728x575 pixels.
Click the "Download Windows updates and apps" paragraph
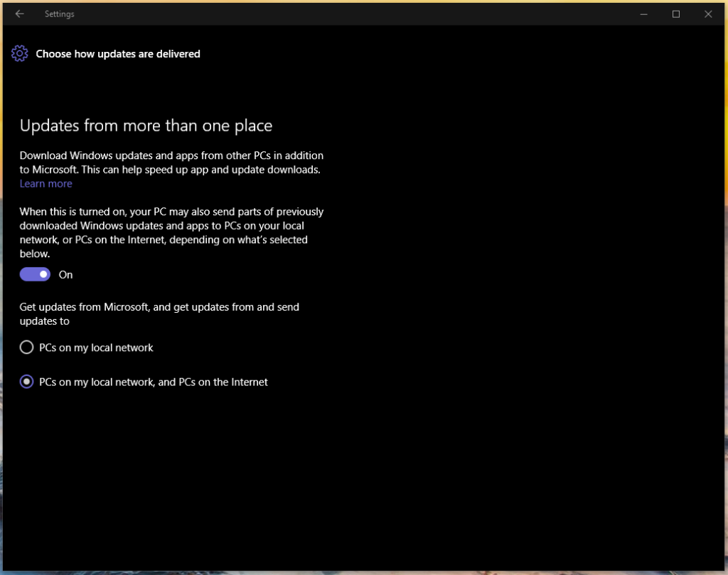(171, 162)
